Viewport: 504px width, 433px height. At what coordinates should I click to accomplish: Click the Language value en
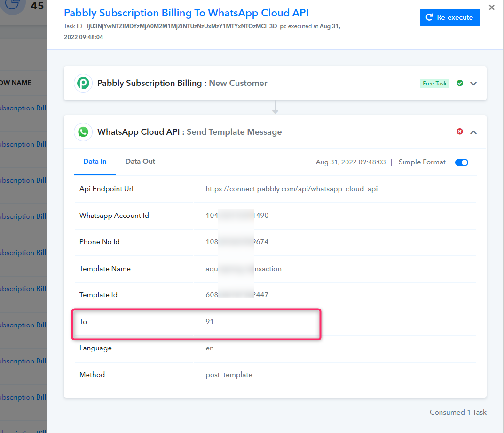210,348
